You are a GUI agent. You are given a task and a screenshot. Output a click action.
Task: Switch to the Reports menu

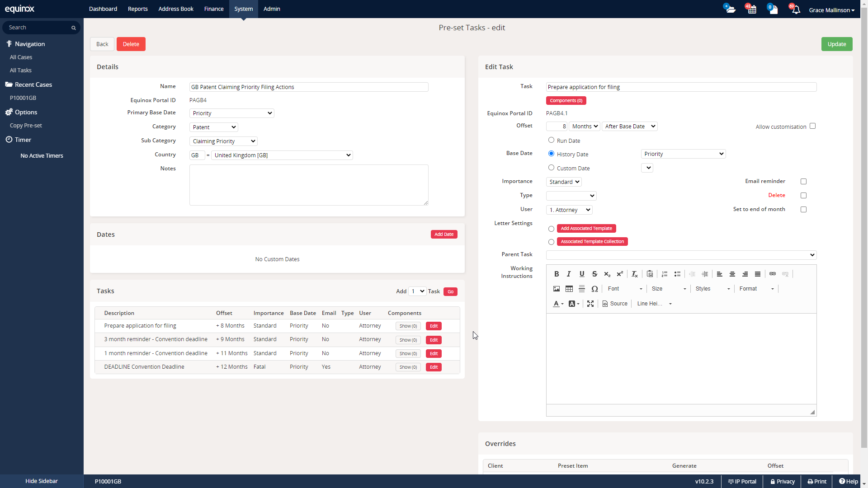(137, 9)
